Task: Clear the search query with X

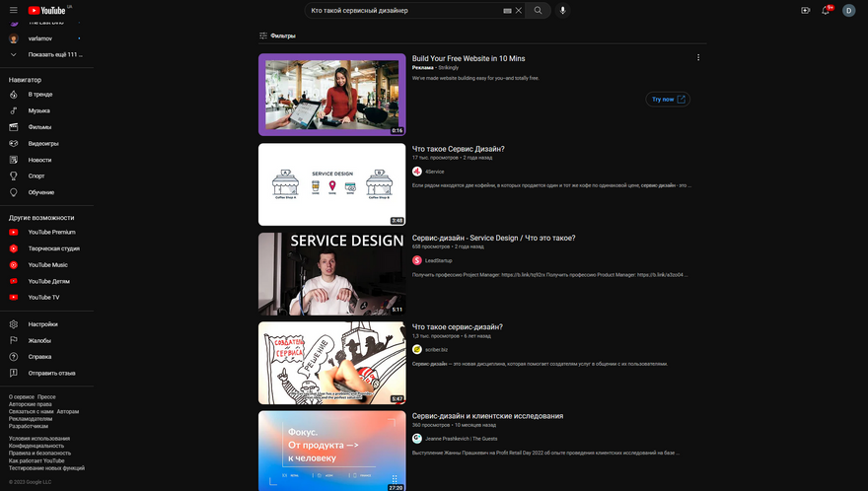Action: point(519,11)
